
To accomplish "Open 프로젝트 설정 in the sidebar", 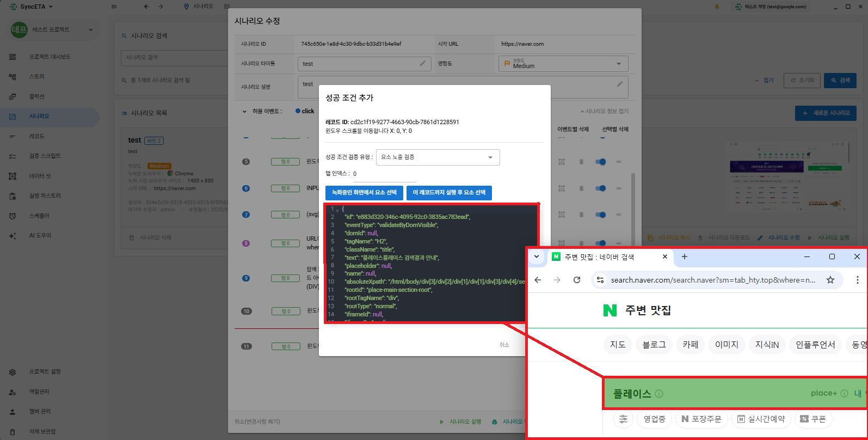I will click(x=45, y=371).
